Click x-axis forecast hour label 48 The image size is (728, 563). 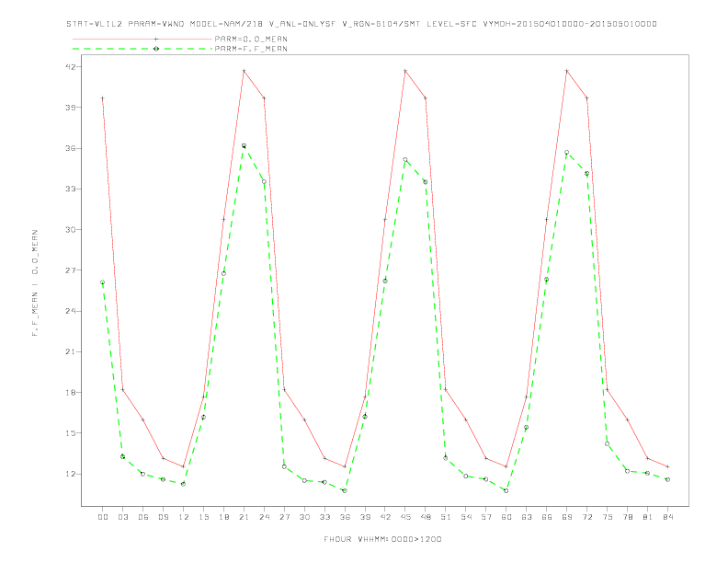(426, 517)
